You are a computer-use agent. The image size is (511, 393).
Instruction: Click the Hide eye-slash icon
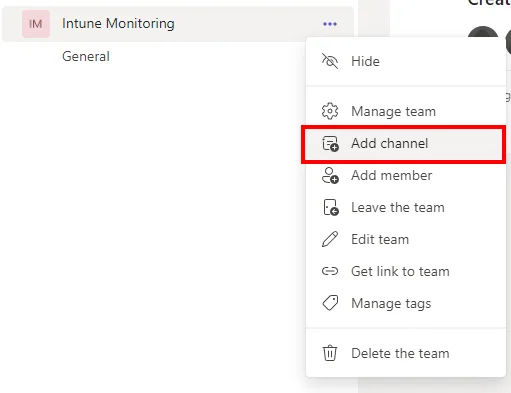click(330, 61)
